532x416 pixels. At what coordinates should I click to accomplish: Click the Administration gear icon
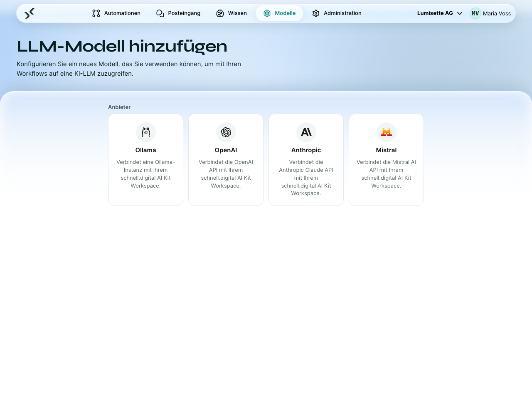tap(316, 13)
